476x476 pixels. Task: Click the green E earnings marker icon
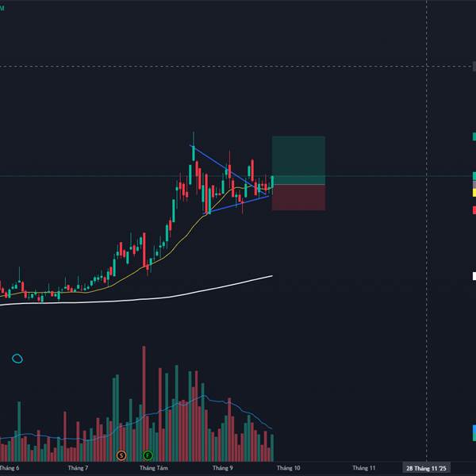(148, 455)
